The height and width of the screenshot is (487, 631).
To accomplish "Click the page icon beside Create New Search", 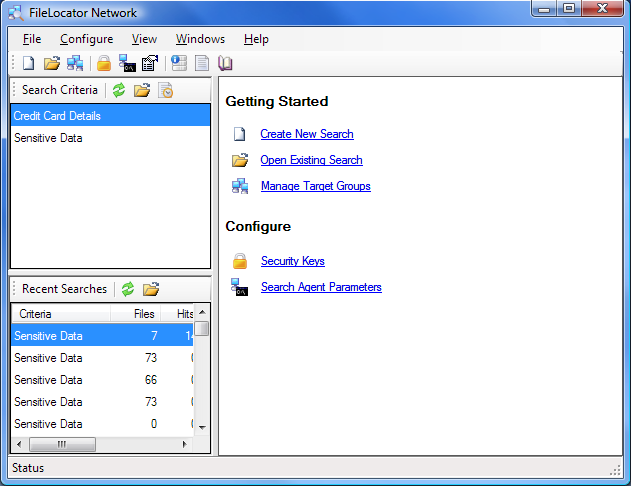I will point(239,134).
